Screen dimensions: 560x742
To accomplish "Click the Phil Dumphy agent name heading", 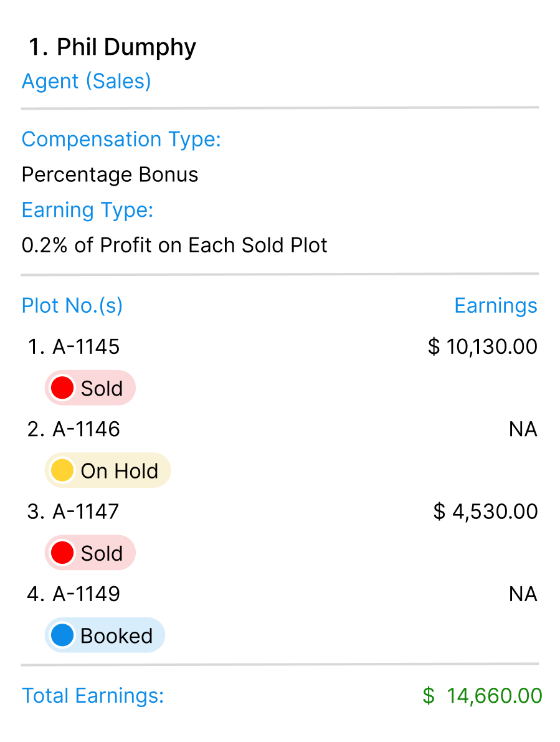I will (x=113, y=47).
